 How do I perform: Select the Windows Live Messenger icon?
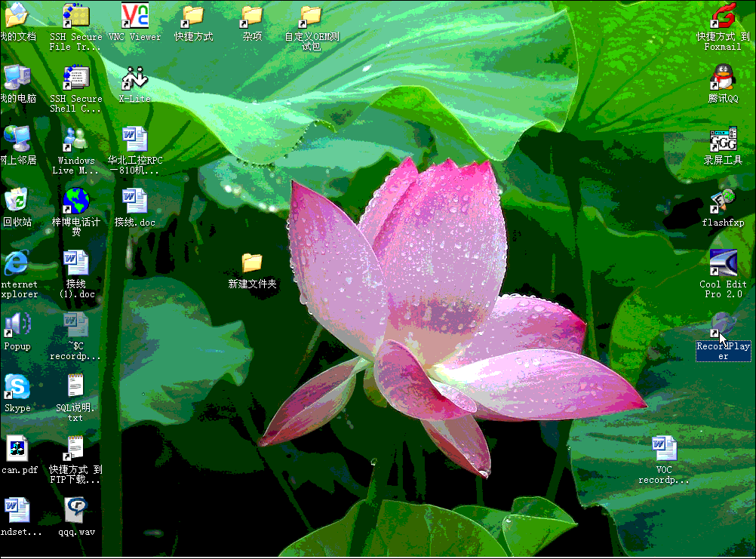coord(75,140)
